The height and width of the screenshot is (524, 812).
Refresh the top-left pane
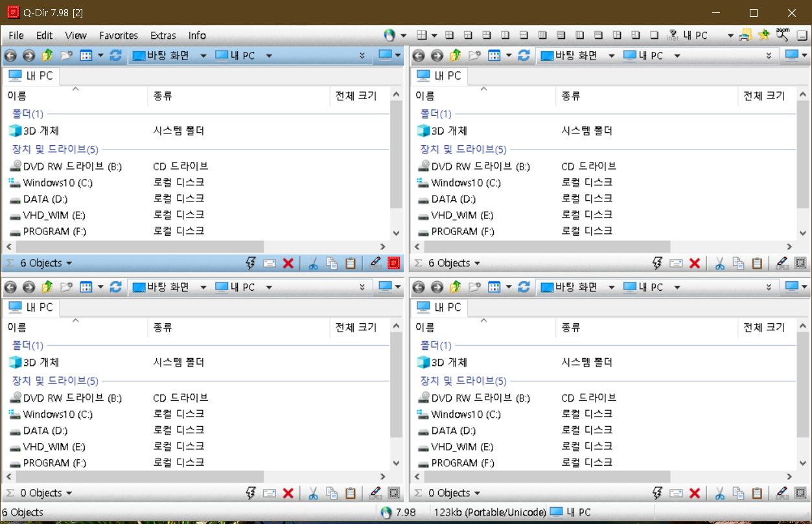116,56
